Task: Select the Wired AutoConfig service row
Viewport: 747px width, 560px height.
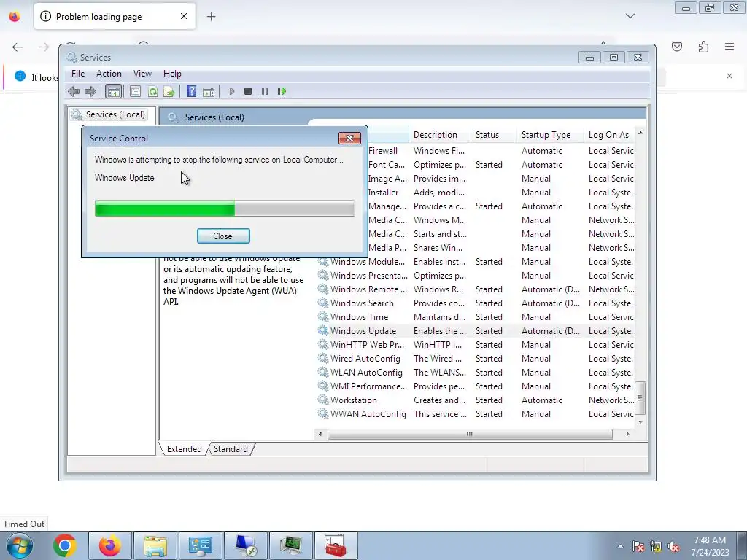Action: tap(476, 358)
